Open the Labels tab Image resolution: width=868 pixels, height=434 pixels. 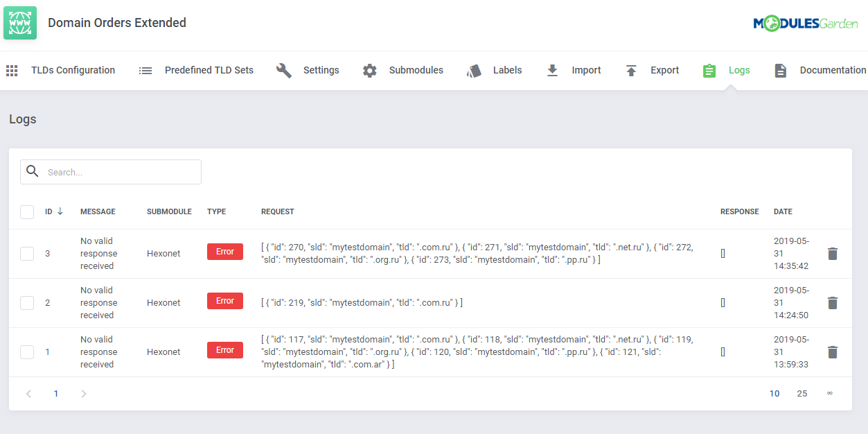[508, 70]
